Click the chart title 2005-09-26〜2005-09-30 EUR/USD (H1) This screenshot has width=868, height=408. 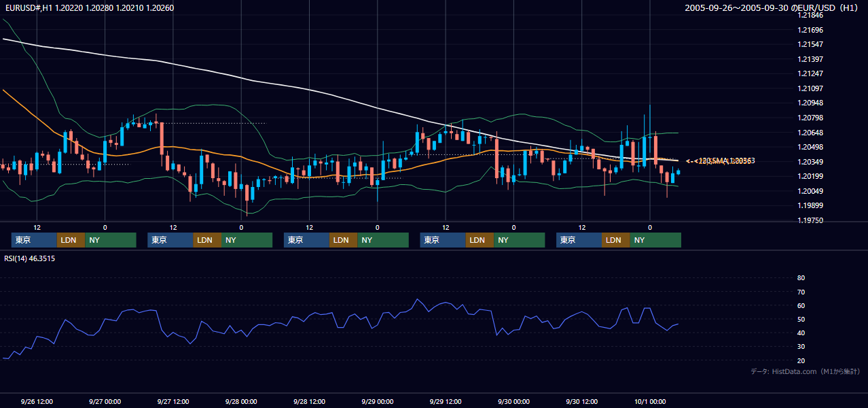773,8
